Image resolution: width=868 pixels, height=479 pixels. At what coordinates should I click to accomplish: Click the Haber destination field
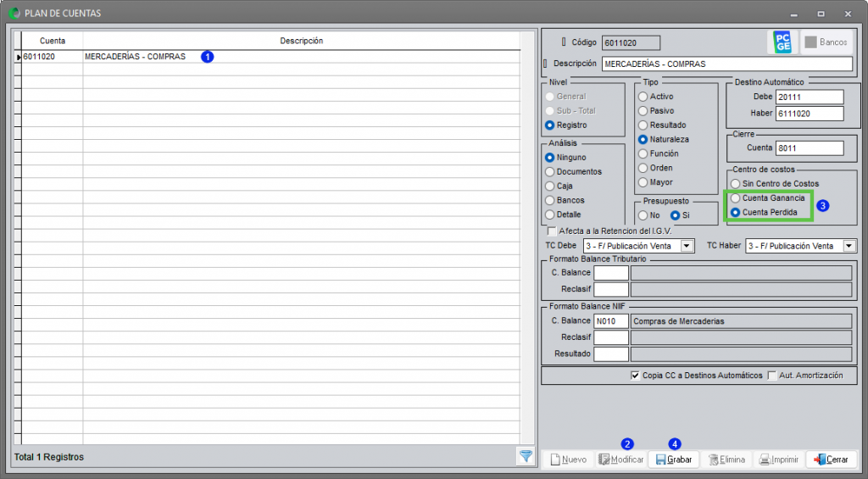pos(810,114)
